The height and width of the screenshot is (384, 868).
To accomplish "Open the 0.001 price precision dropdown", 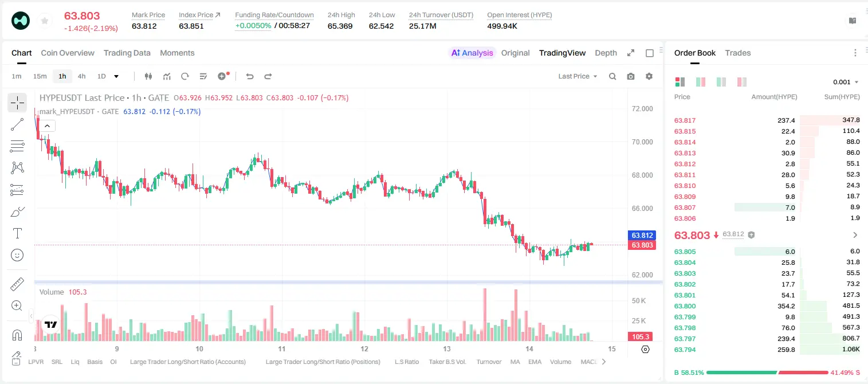I will [846, 82].
